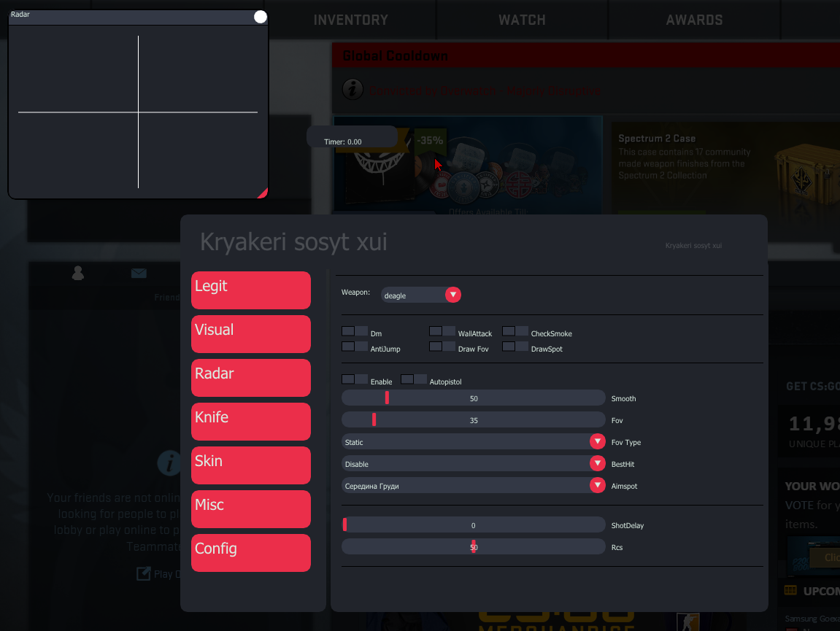Click the white circle button on Radar window
The width and height of the screenshot is (840, 631).
click(260, 17)
